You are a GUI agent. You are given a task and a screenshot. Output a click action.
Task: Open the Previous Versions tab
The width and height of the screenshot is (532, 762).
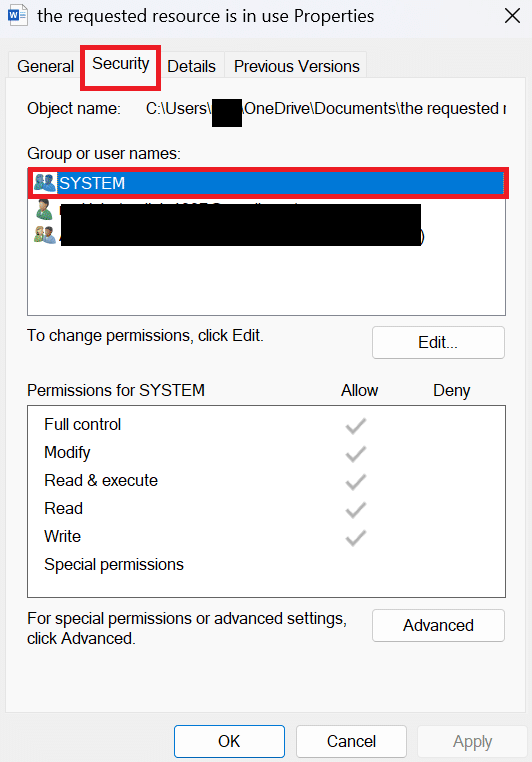click(296, 66)
